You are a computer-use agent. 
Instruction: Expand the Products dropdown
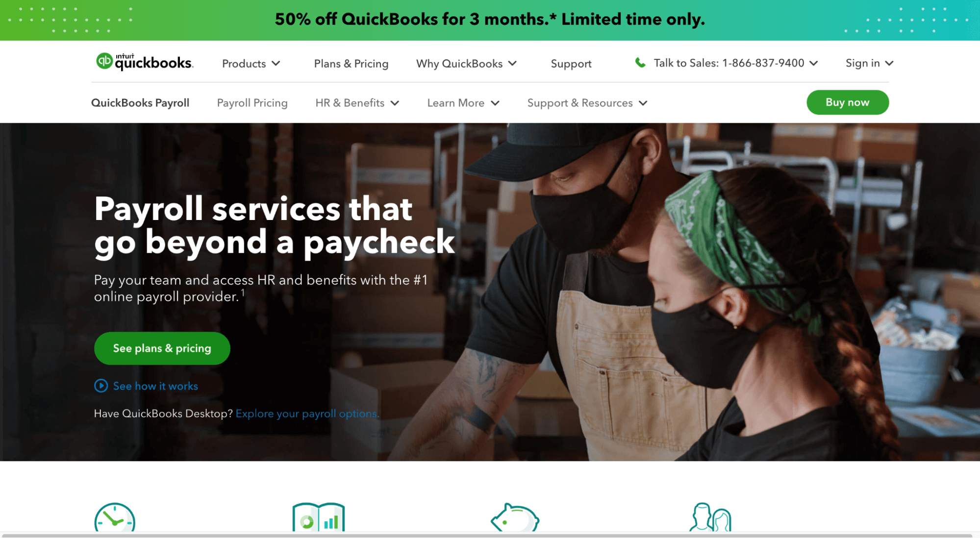point(251,64)
